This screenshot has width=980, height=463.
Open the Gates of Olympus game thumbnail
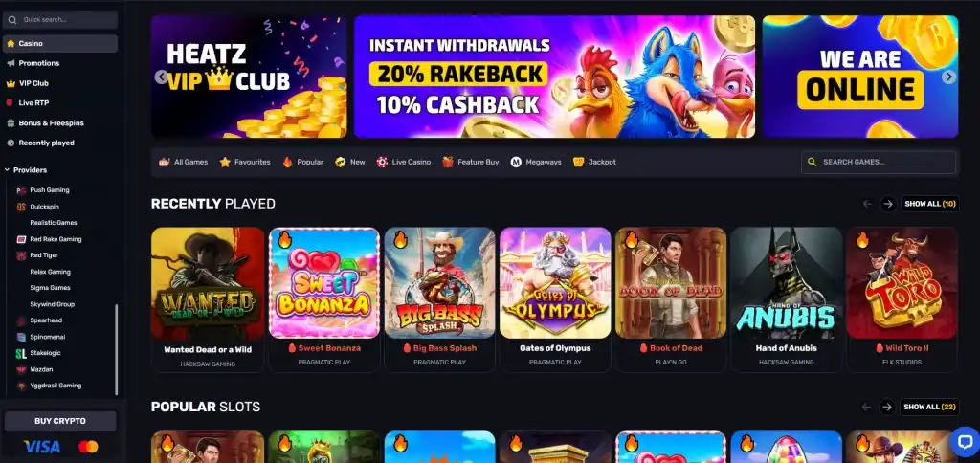555,283
